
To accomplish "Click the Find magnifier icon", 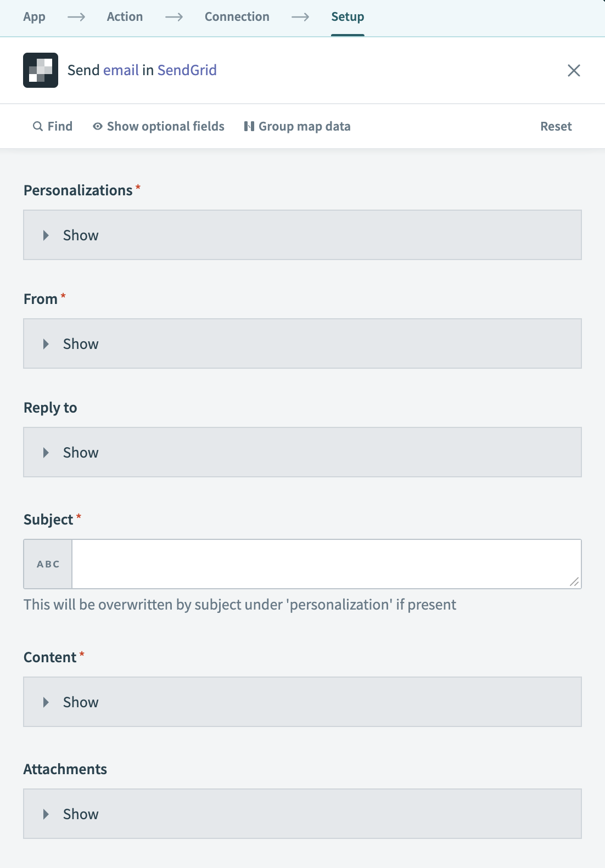I will 37,126.
